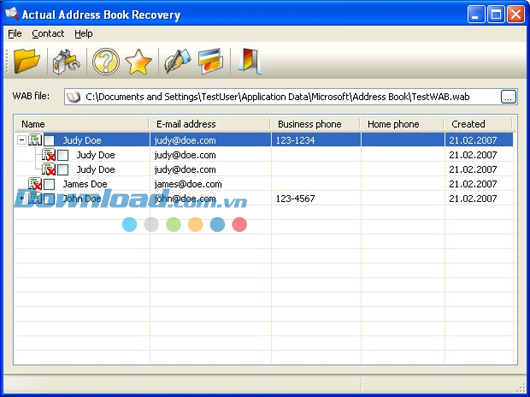Open the WAB file folder toolbar icon
This screenshot has width=530, height=397.
[x=27, y=61]
